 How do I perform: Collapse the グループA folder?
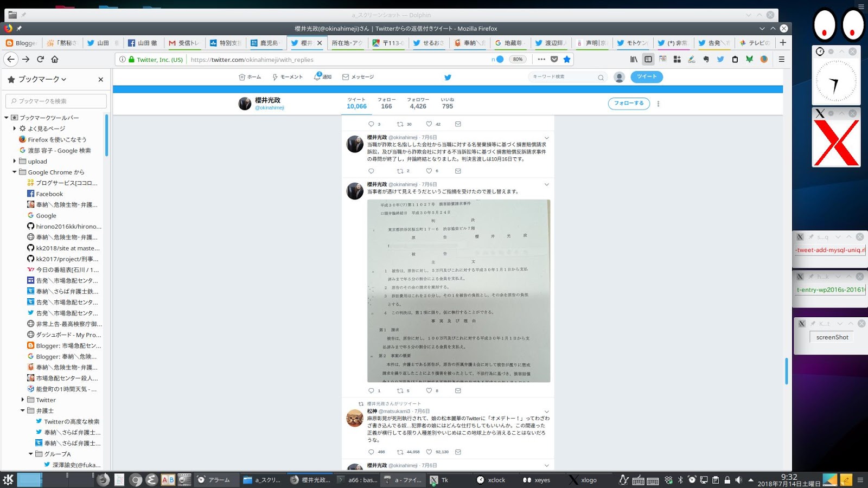[31, 454]
